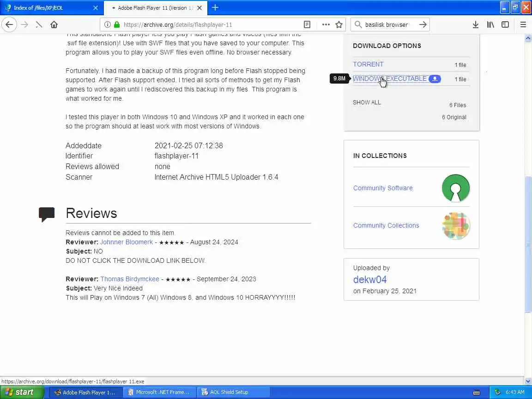
Task: Open the library bookmarks icon
Action: tap(490, 24)
